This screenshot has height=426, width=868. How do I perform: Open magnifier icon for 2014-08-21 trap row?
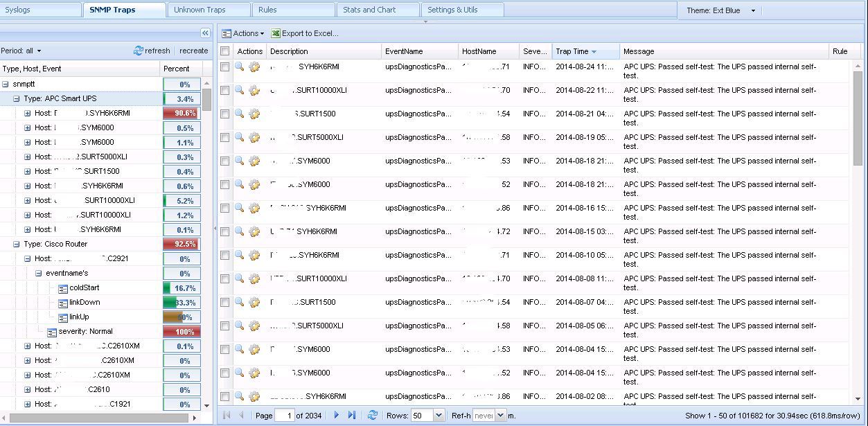(x=239, y=114)
